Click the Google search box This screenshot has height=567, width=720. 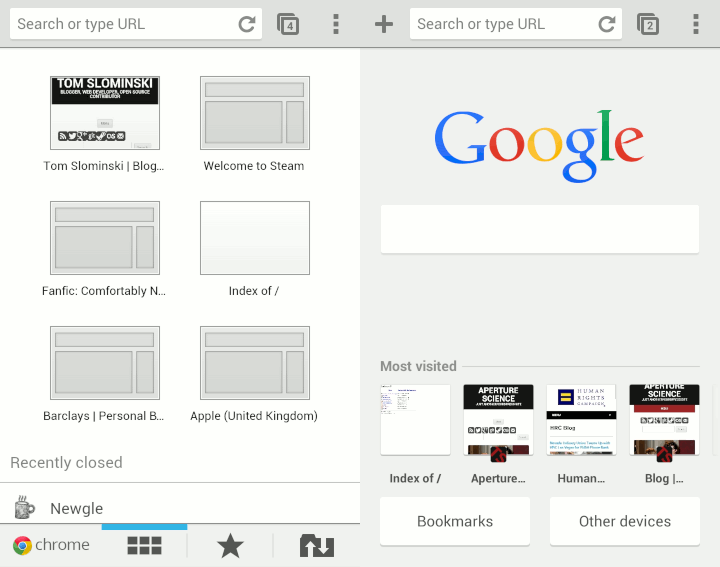540,229
